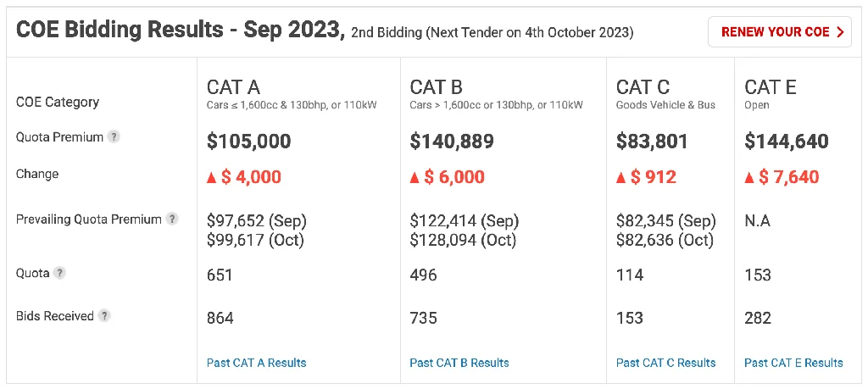The width and height of the screenshot is (868, 389).
Task: Open Past CAT A Results link
Action: pyautogui.click(x=256, y=363)
